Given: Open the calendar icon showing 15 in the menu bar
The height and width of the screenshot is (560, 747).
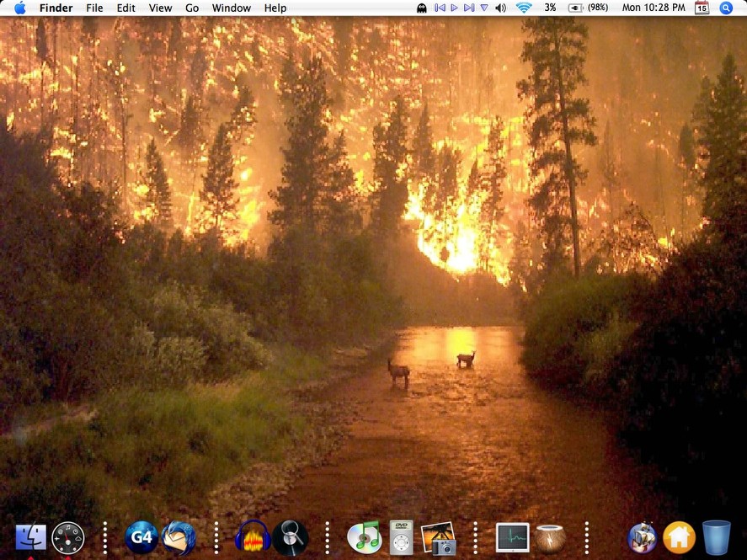Looking at the screenshot, I should pyautogui.click(x=702, y=8).
